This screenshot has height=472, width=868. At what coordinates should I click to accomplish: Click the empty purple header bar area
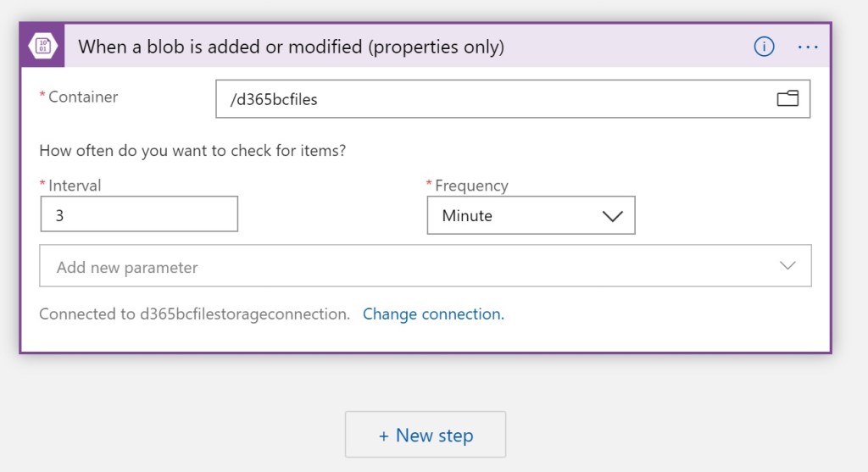[x=627, y=47]
